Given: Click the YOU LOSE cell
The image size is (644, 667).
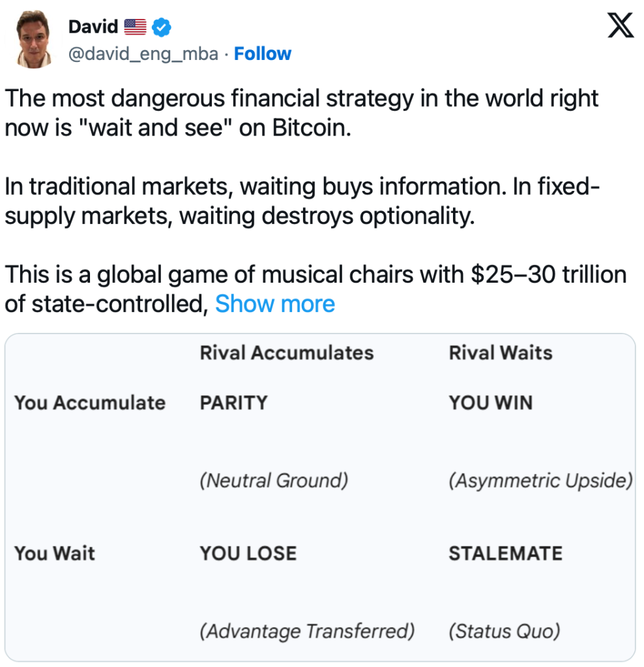Looking at the screenshot, I should pos(248,554).
